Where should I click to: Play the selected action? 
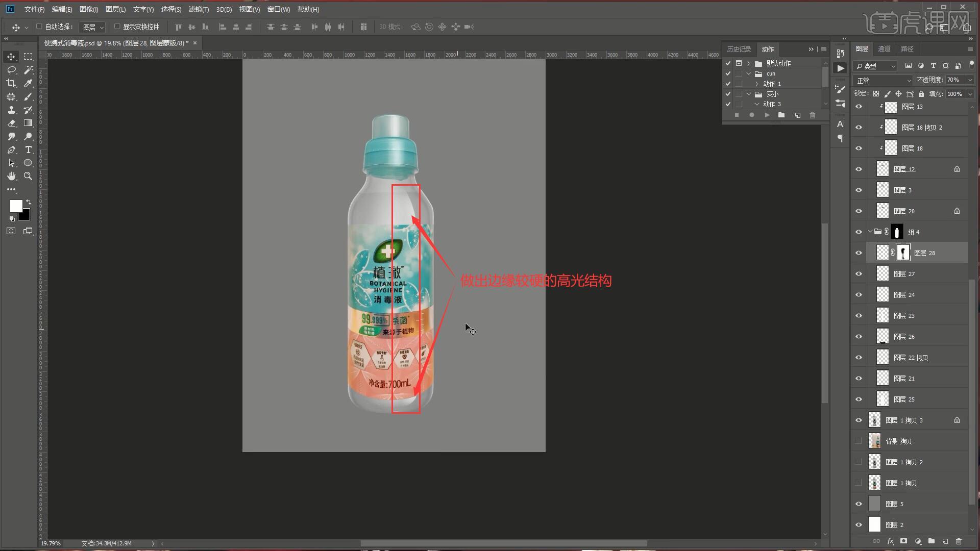[767, 115]
